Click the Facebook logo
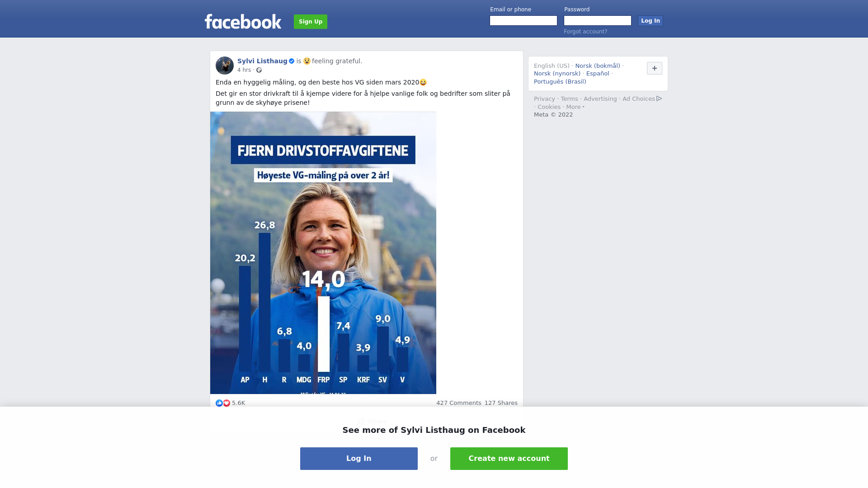Image resolution: width=868 pixels, height=488 pixels. click(x=243, y=21)
